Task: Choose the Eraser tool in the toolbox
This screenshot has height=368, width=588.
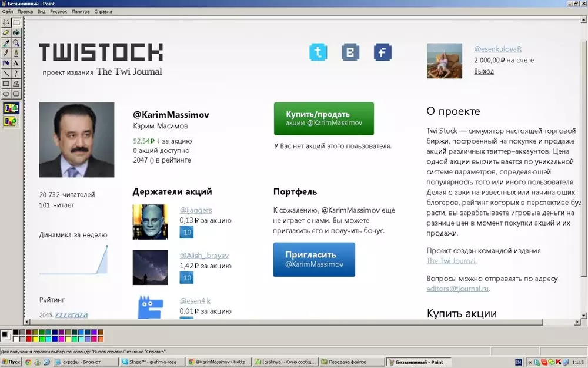Action: pos(6,33)
